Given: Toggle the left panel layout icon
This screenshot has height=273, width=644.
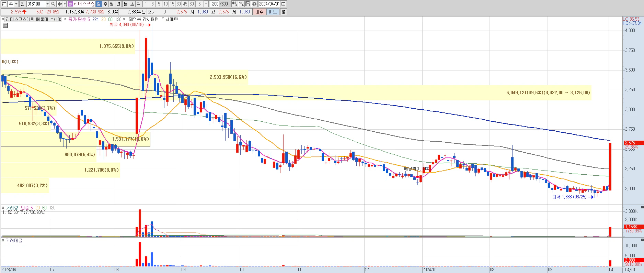Looking at the screenshot, I should click(x=4, y=4).
